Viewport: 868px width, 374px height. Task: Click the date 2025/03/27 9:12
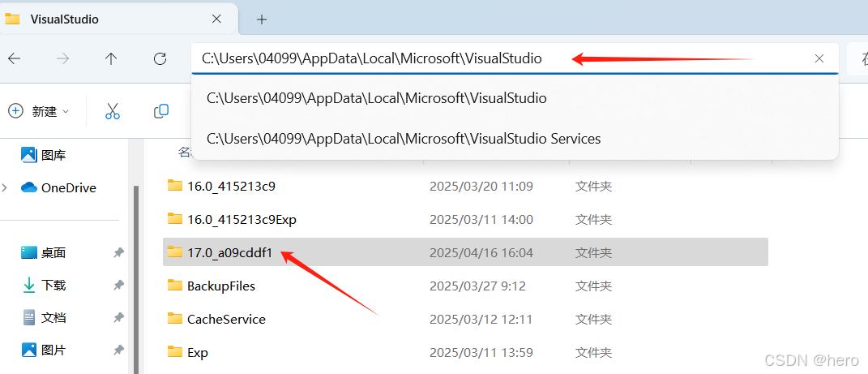pos(477,286)
